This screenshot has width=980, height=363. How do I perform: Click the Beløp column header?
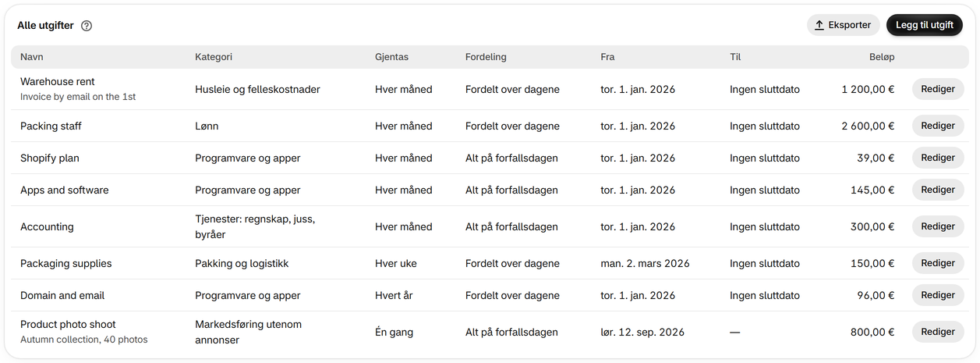(882, 57)
